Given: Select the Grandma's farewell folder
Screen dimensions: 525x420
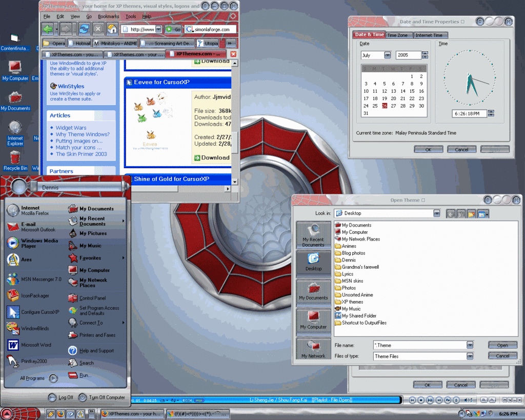Looking at the screenshot, I should pyautogui.click(x=357, y=267).
